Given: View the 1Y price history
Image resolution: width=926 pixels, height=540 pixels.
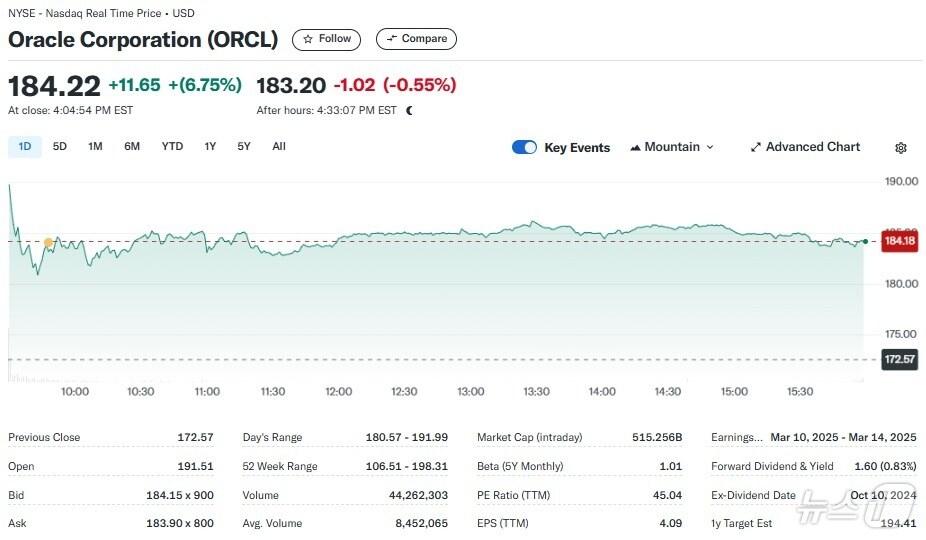Looking at the screenshot, I should [x=210, y=147].
